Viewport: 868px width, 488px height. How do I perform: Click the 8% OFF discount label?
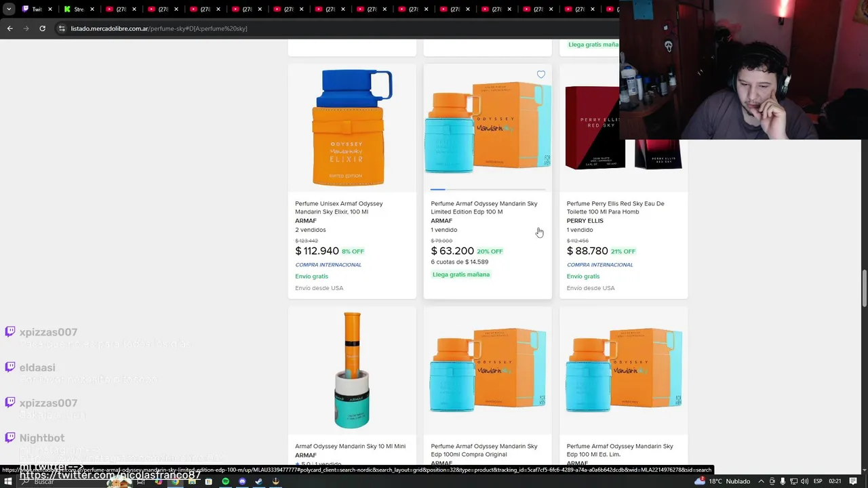point(353,251)
